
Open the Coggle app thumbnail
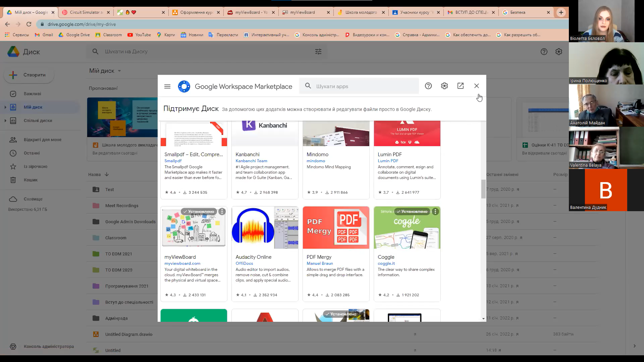tap(407, 228)
